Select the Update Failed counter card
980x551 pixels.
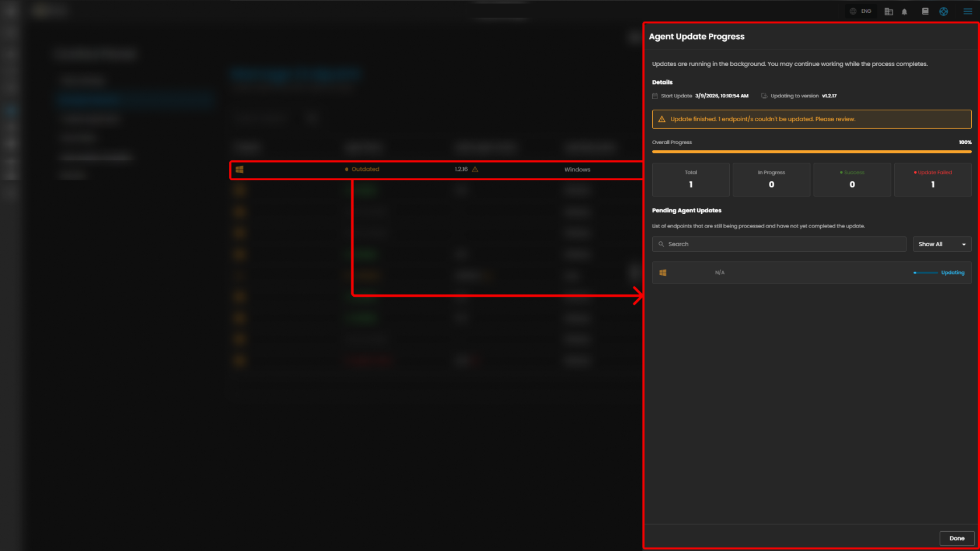pyautogui.click(x=932, y=180)
